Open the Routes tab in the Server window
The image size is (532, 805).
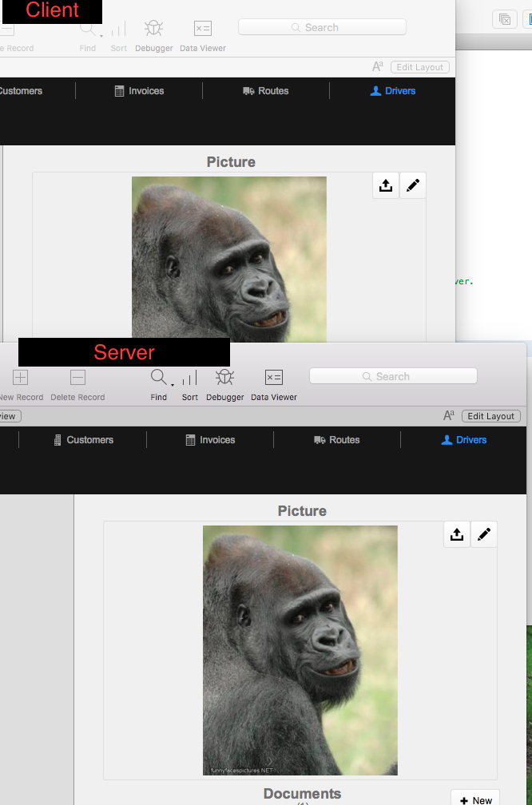(x=337, y=440)
